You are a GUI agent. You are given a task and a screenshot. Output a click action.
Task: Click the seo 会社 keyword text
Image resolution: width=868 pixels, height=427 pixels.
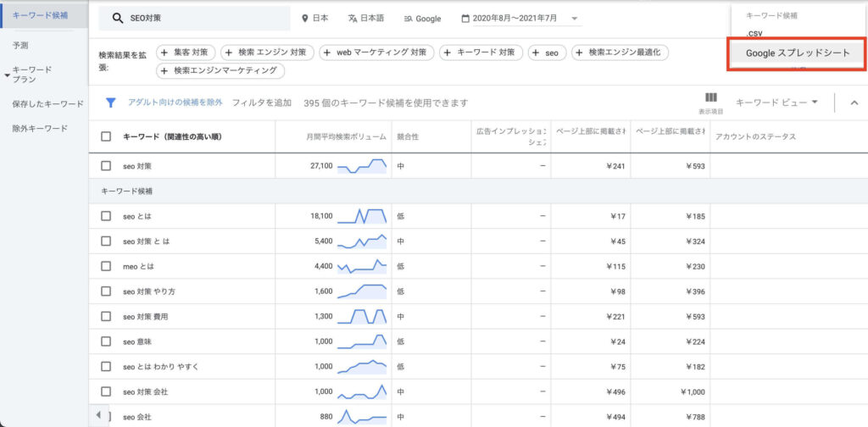click(x=138, y=417)
